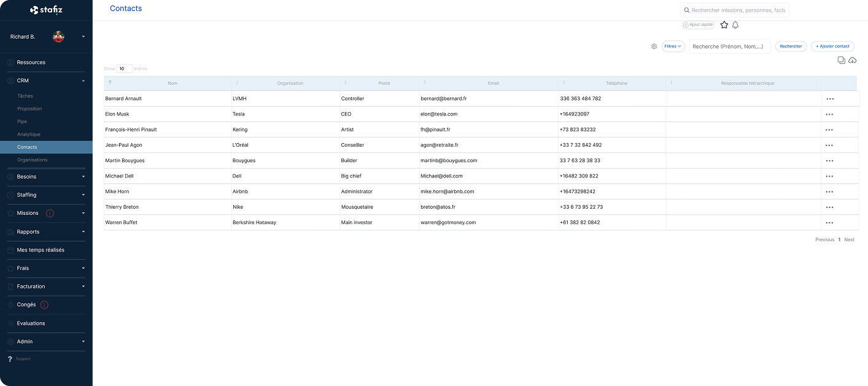Expand the Staffing sidebar section
This screenshot has height=386, width=868.
coord(83,195)
